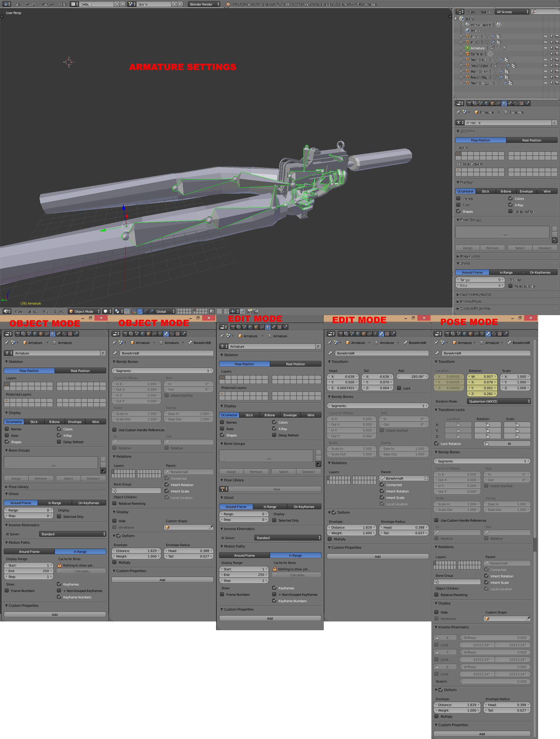Expand the Mac10Trigger outliner entry
The image size is (560, 739).
pyautogui.click(x=461, y=83)
